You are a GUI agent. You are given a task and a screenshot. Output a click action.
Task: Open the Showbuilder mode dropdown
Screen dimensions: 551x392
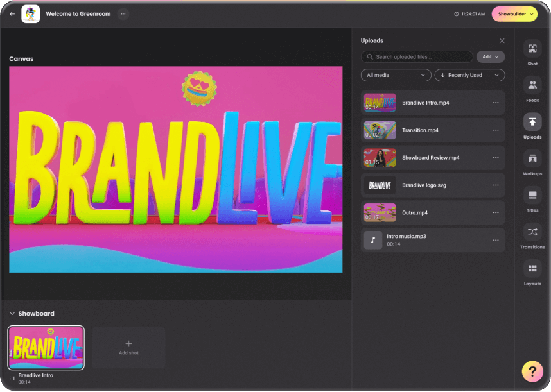514,14
